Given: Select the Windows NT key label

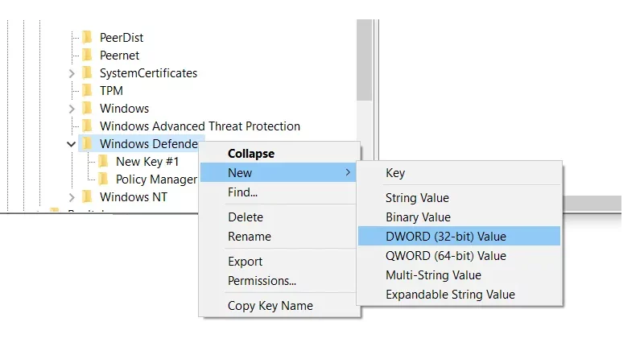Looking at the screenshot, I should pos(134,197).
